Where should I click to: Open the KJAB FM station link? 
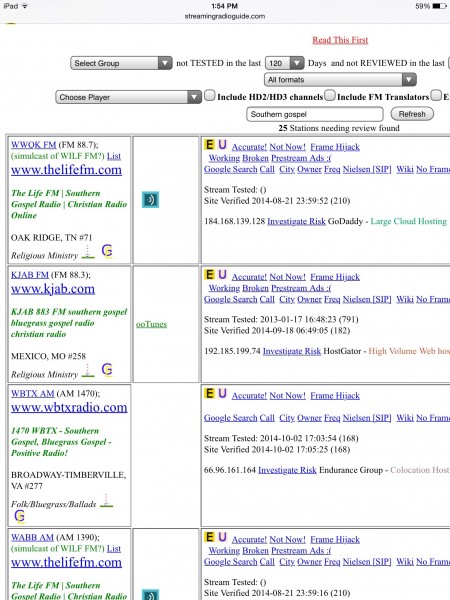pyautogui.click(x=30, y=275)
